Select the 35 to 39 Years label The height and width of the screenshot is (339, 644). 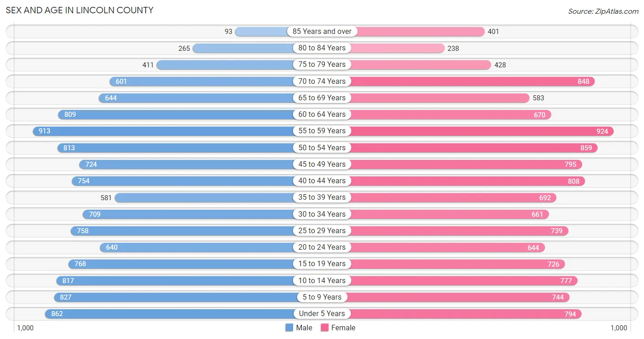(x=322, y=197)
